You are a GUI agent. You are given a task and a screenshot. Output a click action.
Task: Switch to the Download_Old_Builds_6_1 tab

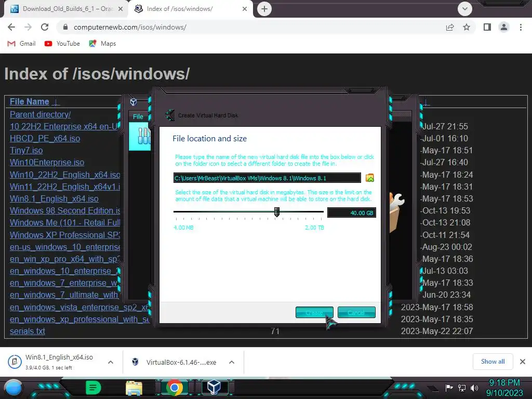[x=66, y=9]
